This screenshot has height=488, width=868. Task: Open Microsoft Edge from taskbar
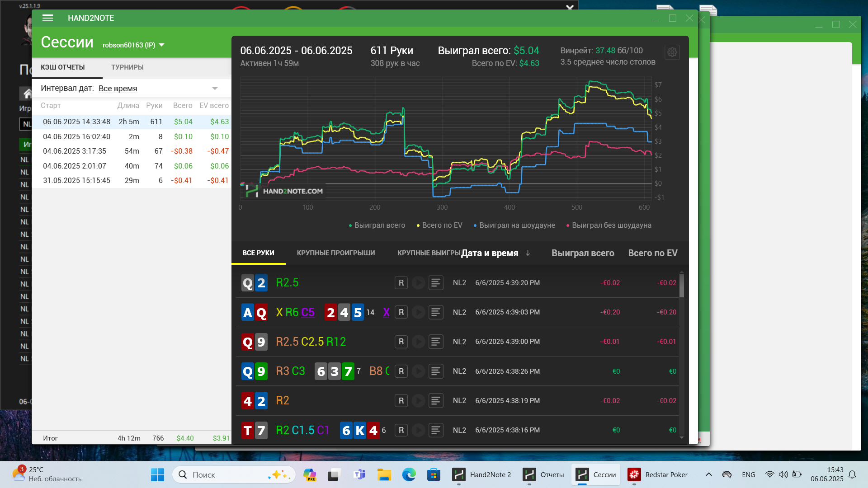point(409,474)
